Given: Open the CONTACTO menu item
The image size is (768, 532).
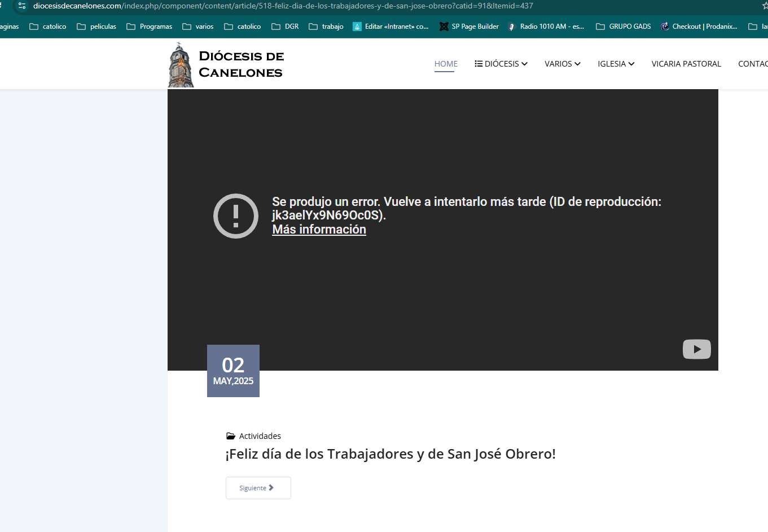Looking at the screenshot, I should pyautogui.click(x=753, y=64).
